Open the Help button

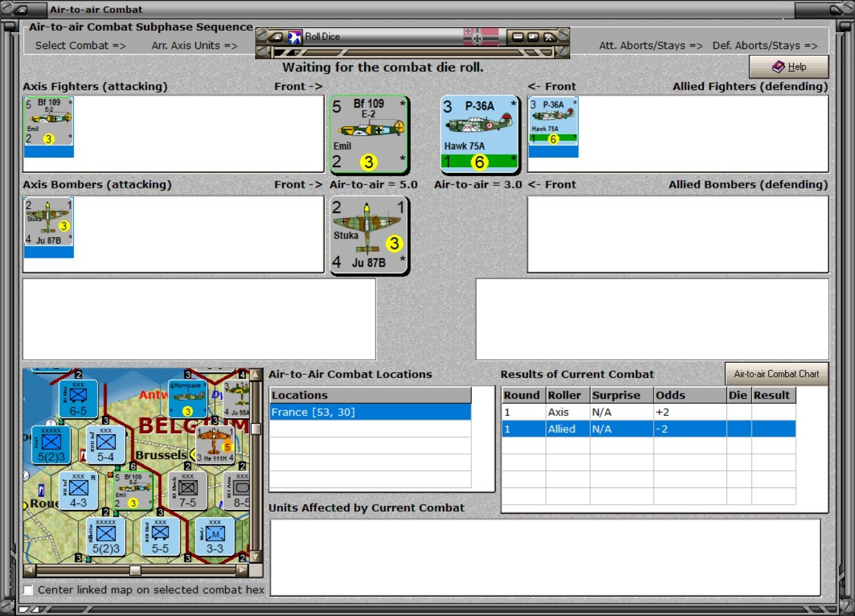[789, 66]
